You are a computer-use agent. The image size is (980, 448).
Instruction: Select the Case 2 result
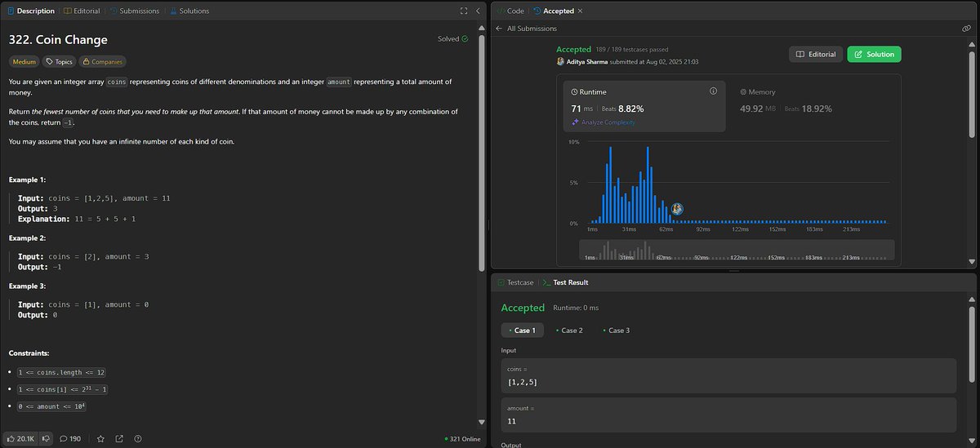568,330
